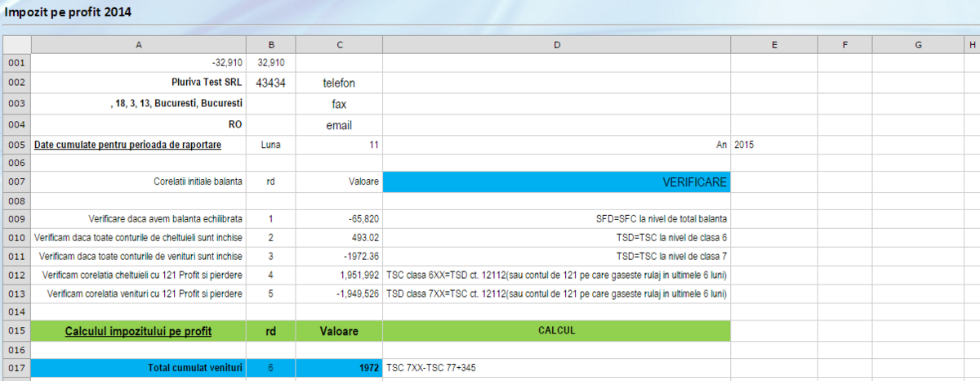The height and width of the screenshot is (381, 980).
Task: Click the green CALCUL header cell
Action: click(x=556, y=331)
